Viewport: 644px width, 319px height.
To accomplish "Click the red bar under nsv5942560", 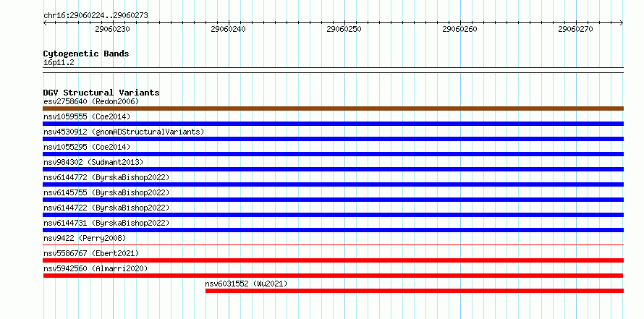I will point(333,276).
